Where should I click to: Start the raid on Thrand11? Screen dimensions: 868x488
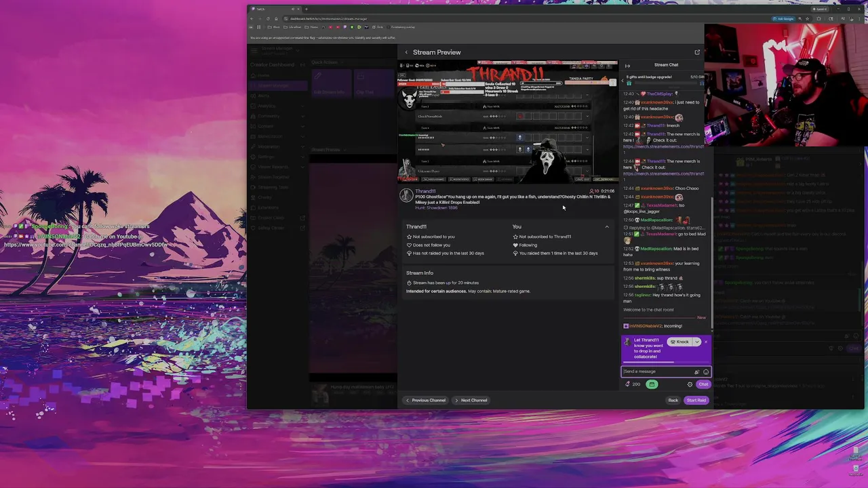696,400
